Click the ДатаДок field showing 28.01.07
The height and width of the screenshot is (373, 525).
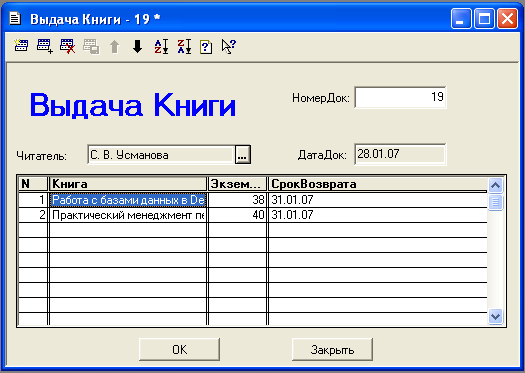click(400, 154)
